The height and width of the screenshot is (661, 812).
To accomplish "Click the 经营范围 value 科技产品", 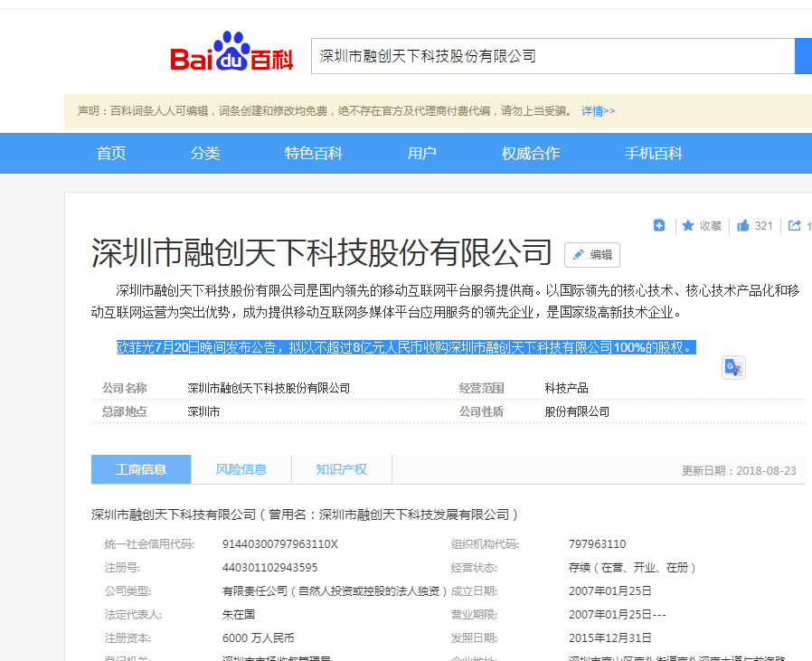I will (566, 388).
